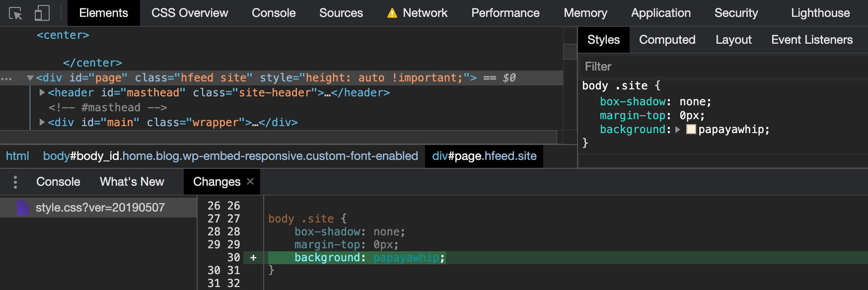Expand the div#main wrapper node
This screenshot has width=868, height=290.
[42, 122]
